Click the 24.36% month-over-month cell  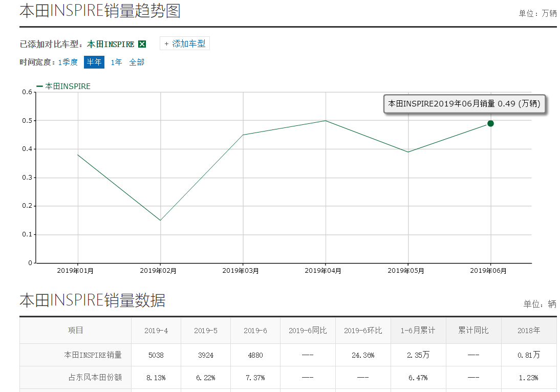[x=363, y=355]
